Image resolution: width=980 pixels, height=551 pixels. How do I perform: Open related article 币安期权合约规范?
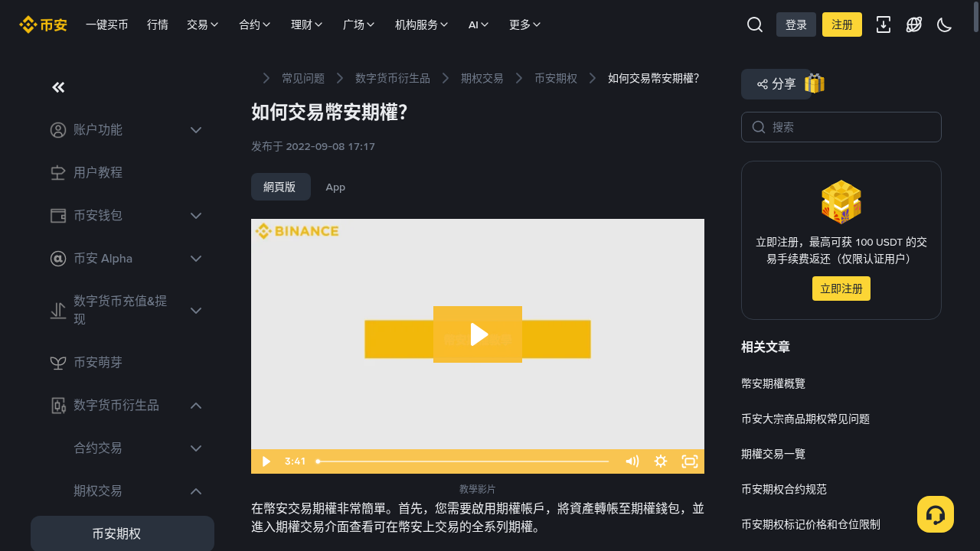784,489
